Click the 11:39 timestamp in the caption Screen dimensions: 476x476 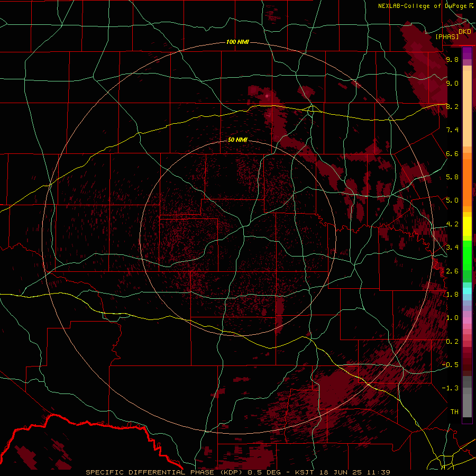(x=379, y=472)
